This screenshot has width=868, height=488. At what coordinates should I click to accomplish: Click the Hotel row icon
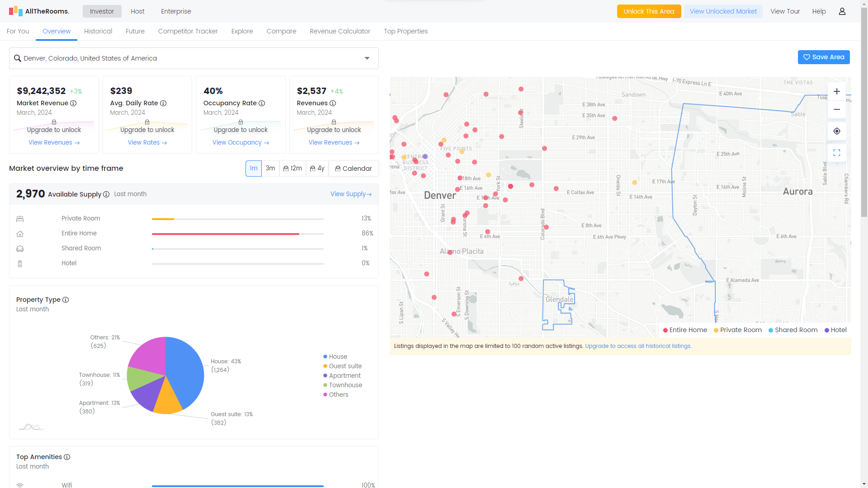coord(20,263)
